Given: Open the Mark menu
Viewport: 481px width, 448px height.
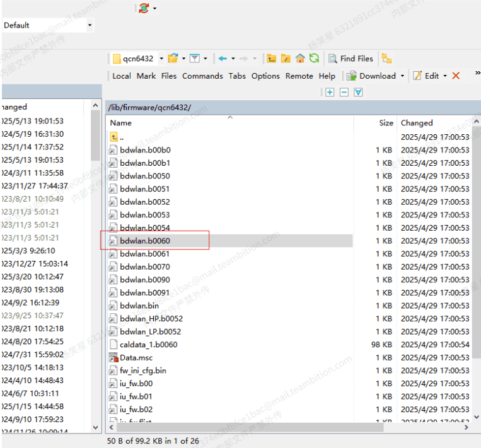Looking at the screenshot, I should tap(146, 76).
